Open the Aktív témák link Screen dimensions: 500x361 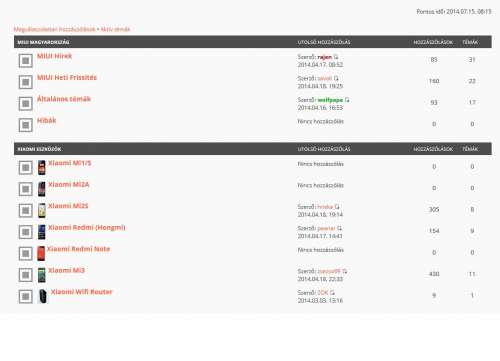(115, 29)
